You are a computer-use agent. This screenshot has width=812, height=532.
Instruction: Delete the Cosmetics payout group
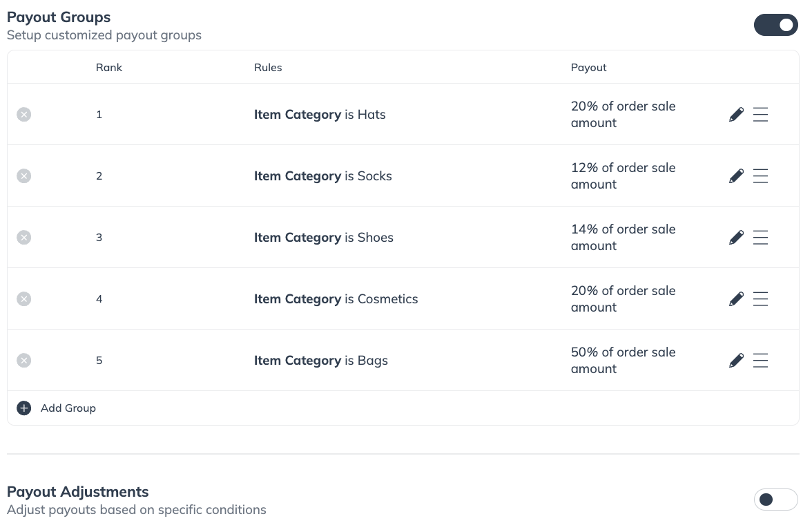point(24,299)
